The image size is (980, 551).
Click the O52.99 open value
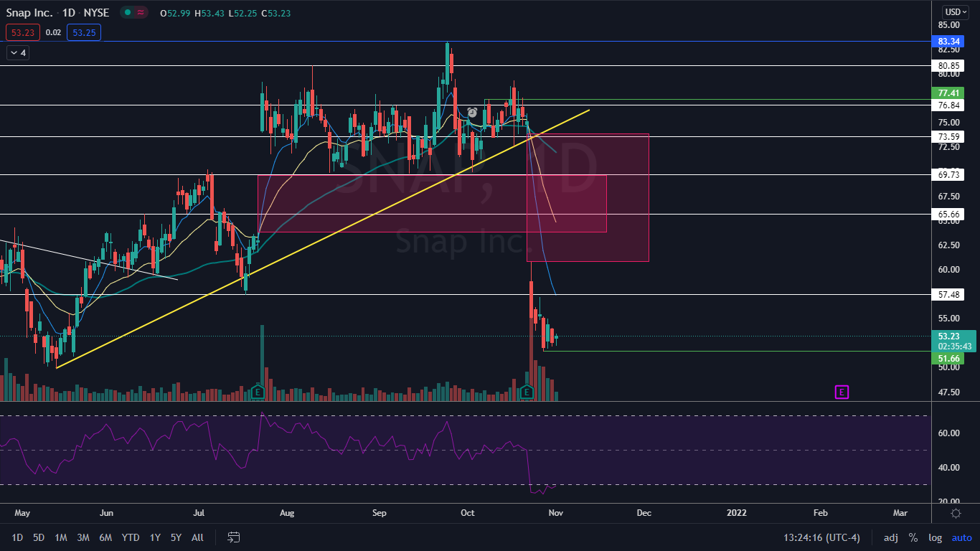coord(175,13)
